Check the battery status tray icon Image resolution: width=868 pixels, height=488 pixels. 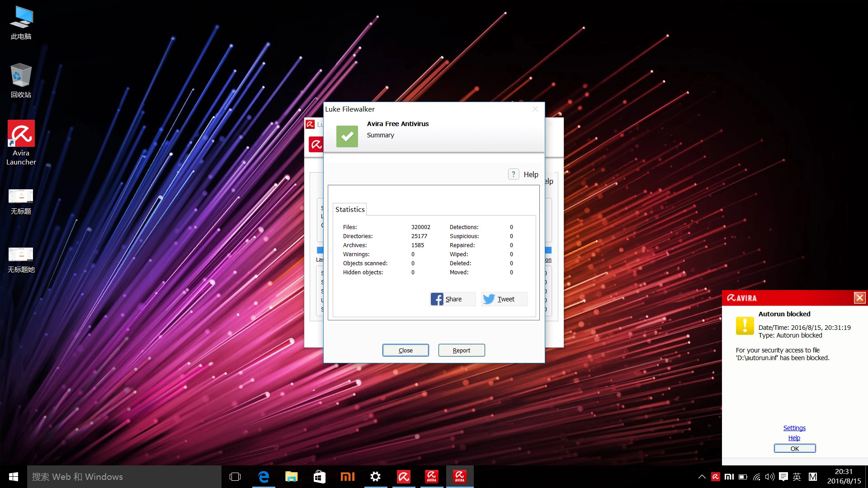tap(743, 477)
